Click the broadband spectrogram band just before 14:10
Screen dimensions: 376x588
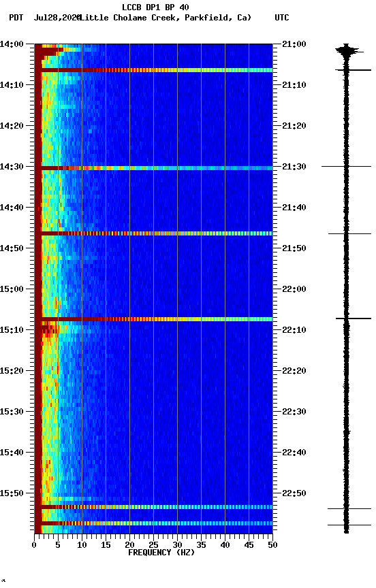click(153, 70)
